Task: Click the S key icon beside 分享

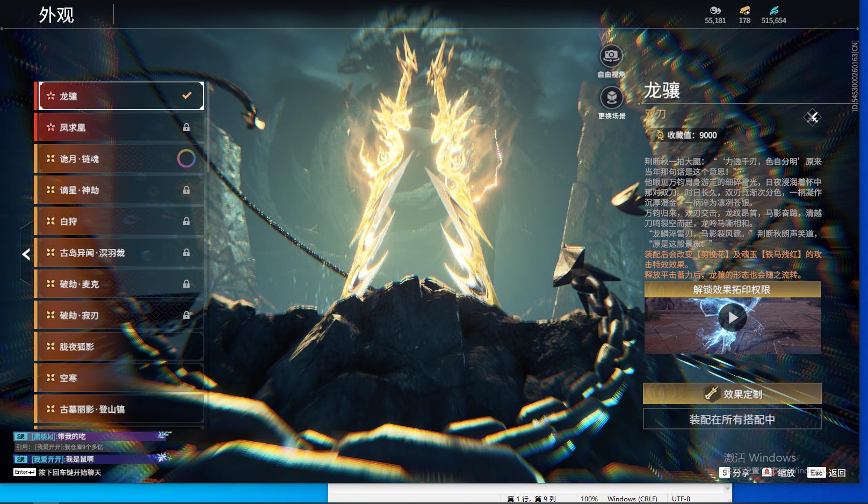Action: 725,472
